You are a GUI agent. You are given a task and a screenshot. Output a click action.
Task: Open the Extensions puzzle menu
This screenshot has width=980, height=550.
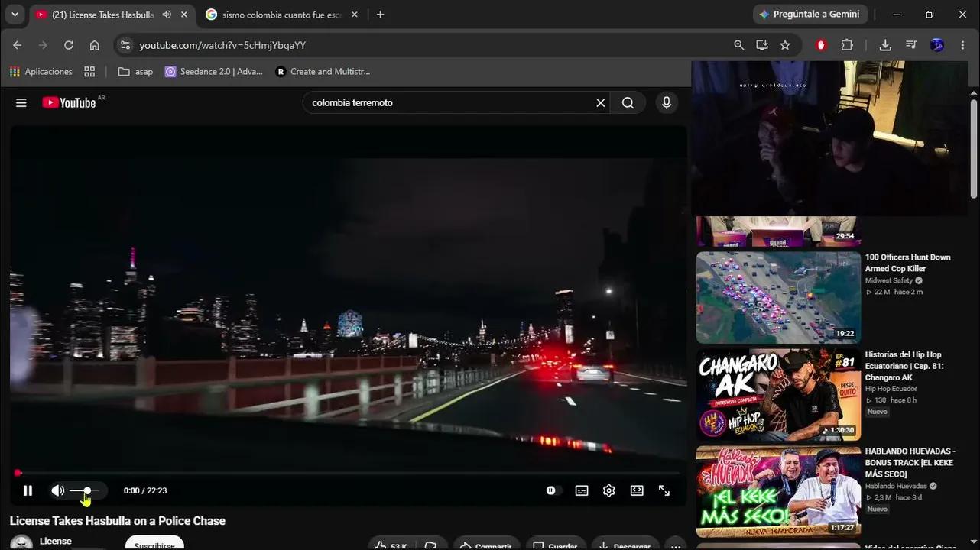(x=847, y=45)
